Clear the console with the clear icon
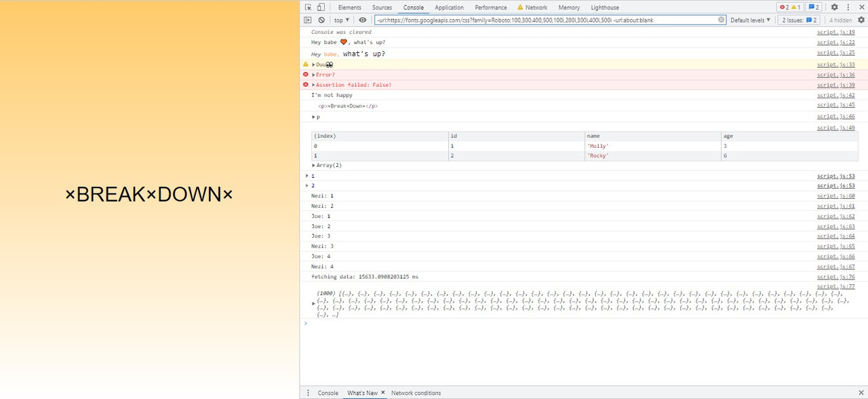 coord(321,20)
